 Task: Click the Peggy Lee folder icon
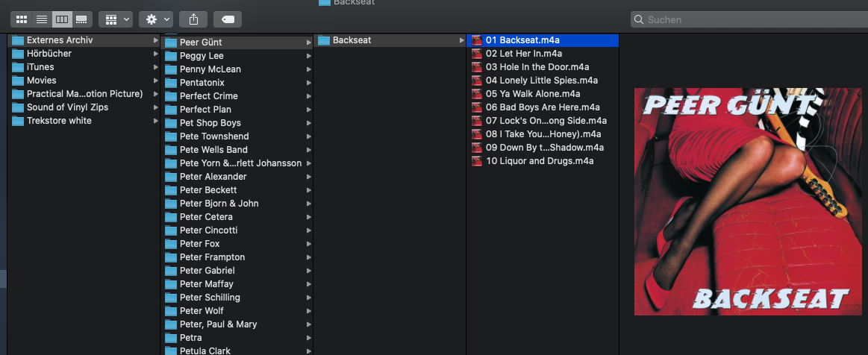point(170,56)
